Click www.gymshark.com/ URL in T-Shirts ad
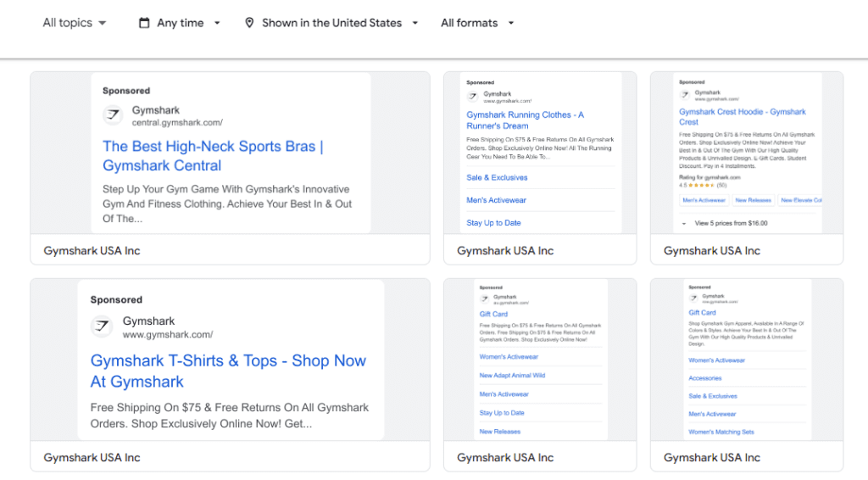 point(168,334)
